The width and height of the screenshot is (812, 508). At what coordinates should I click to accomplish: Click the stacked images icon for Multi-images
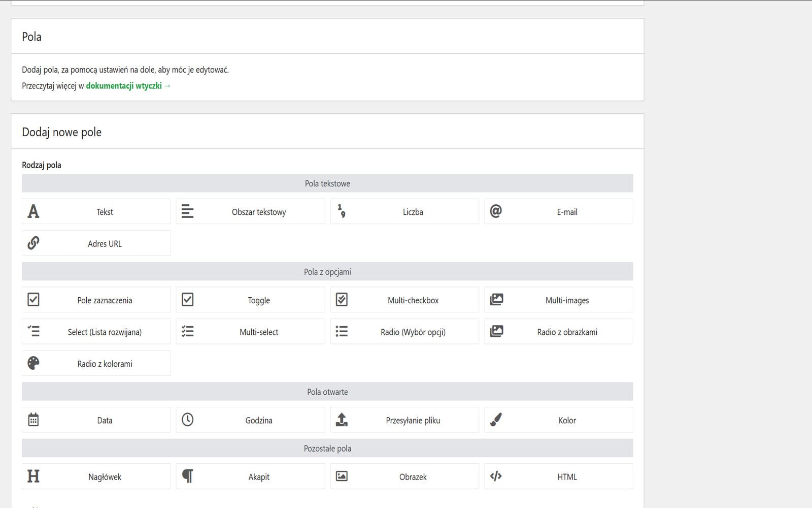[x=496, y=300]
